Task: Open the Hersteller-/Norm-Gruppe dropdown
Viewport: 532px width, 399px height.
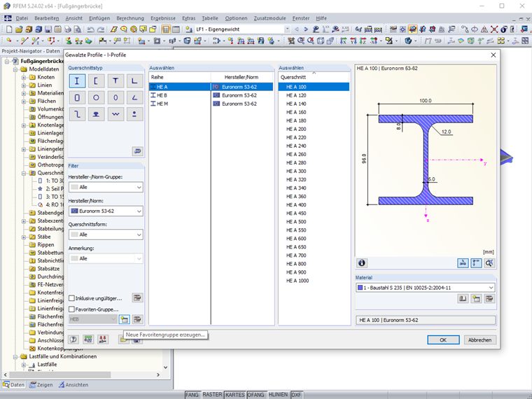Action: (x=139, y=188)
